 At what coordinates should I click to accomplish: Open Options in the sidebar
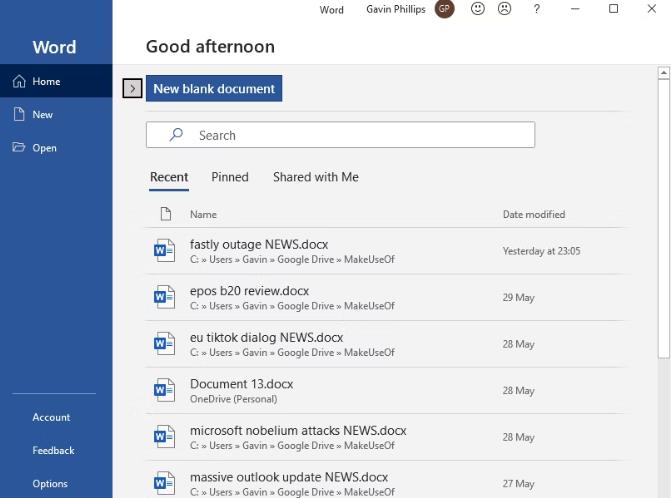point(50,484)
